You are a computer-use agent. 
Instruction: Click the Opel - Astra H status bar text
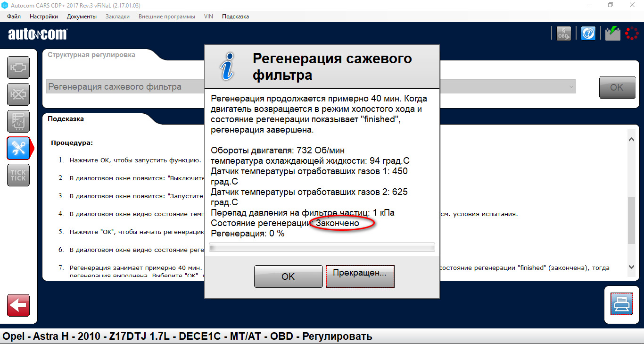(188, 336)
